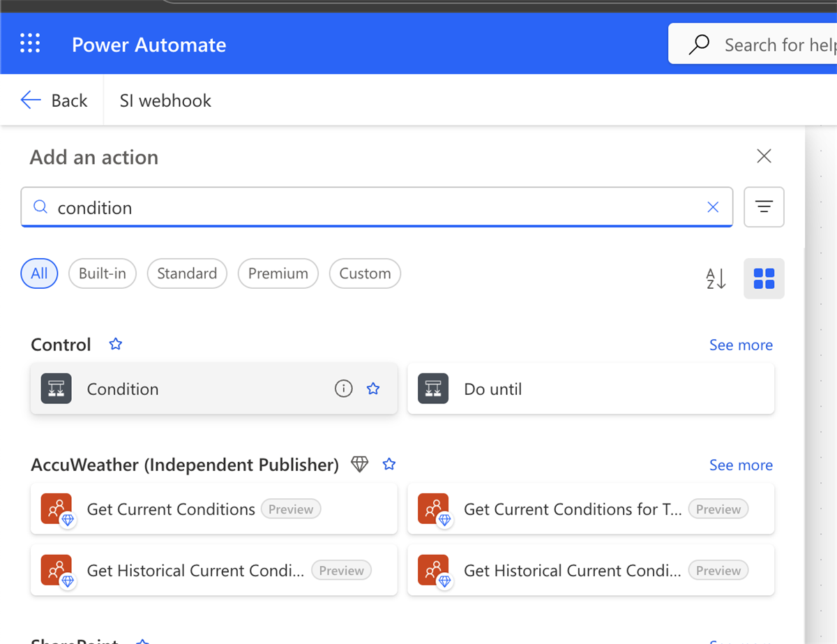837x644 pixels.
Task: Sort results alphabetically with A-Z icon
Action: (716, 278)
